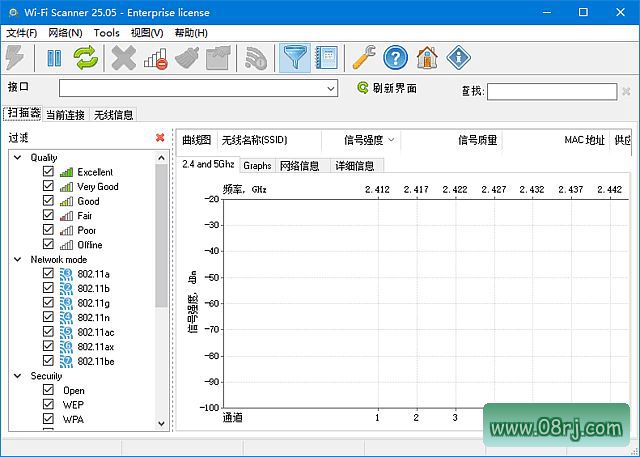640x457 pixels.
Task: Close the filter panel with red X
Action: pyautogui.click(x=160, y=138)
